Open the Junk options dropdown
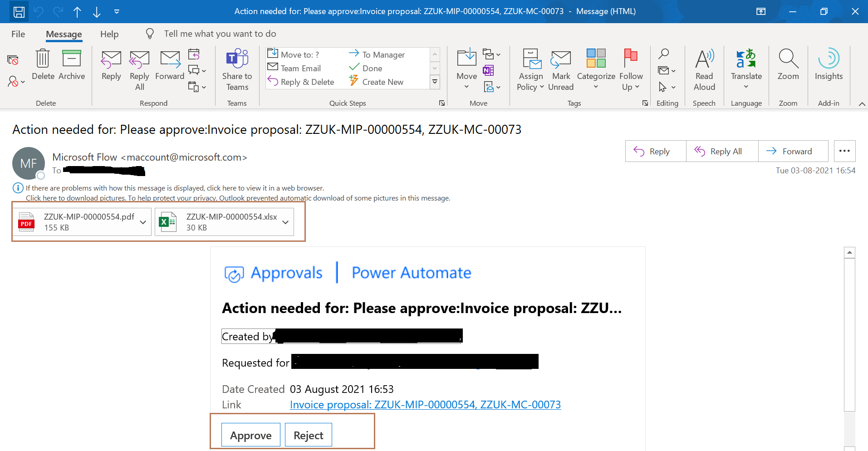 coord(16,82)
